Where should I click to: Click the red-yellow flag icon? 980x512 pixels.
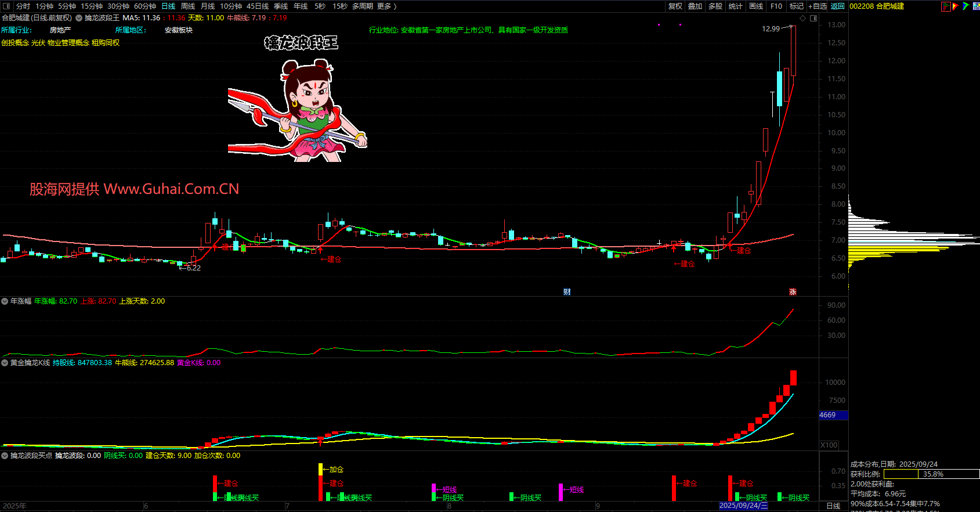(x=955, y=6)
